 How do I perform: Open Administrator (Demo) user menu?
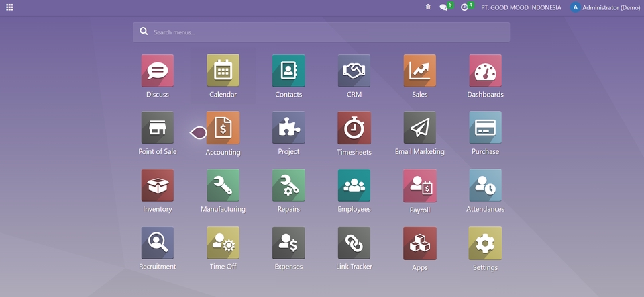point(605,7)
